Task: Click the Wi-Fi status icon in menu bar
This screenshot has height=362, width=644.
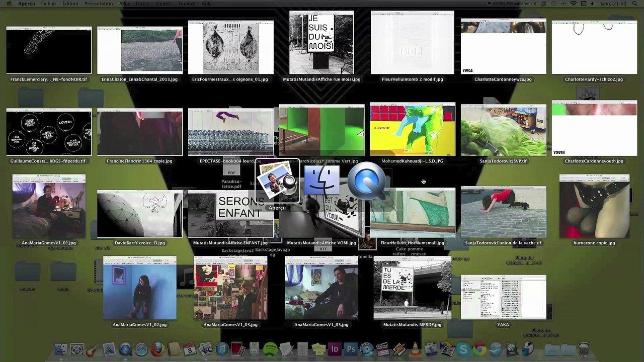Action: click(573, 4)
